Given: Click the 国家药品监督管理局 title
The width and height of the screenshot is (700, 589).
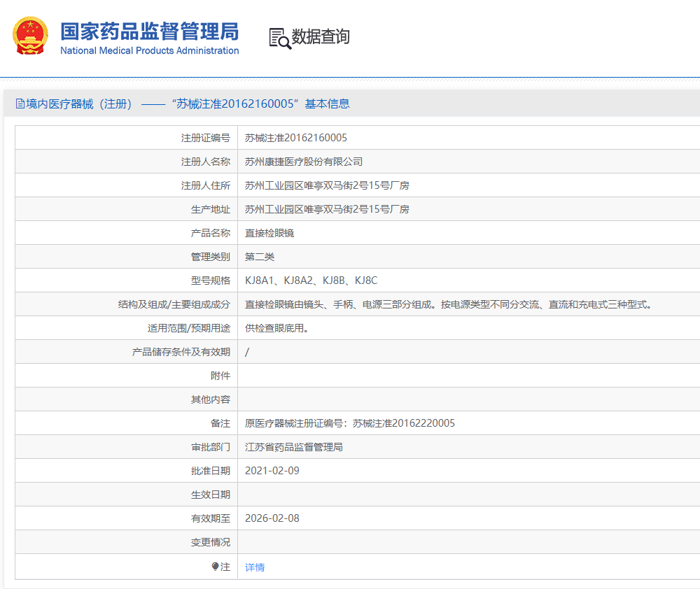Looking at the screenshot, I should 150,31.
